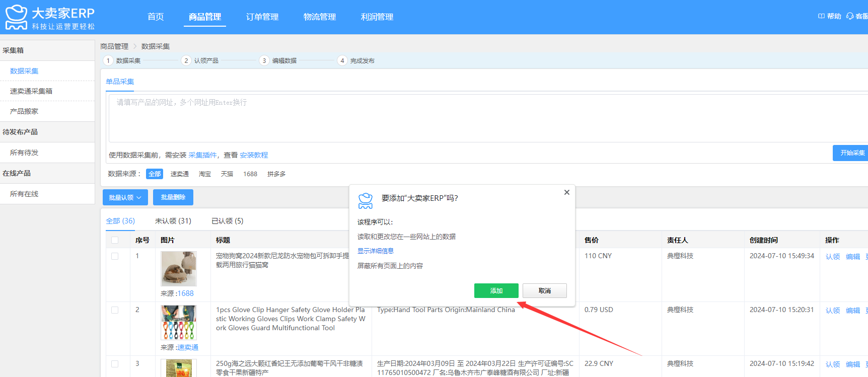This screenshot has height=377, width=868.
Task: Click the green 添加 button in dialog
Action: [496, 290]
